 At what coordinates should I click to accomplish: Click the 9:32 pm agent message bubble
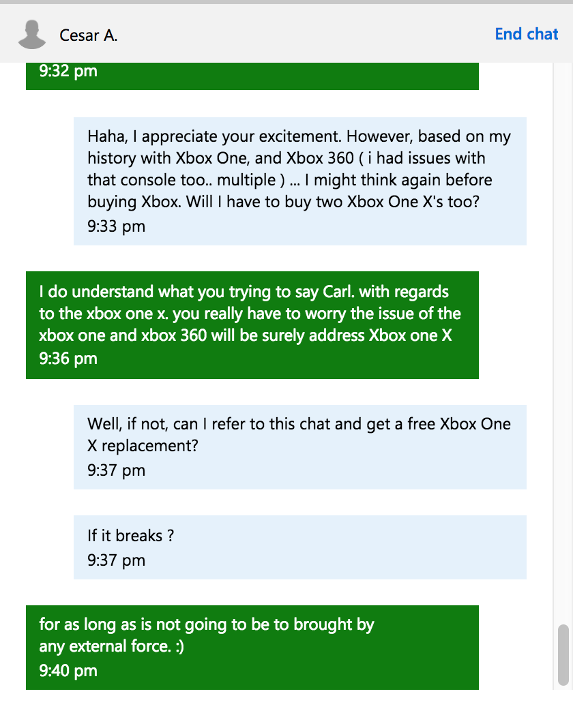tap(252, 76)
